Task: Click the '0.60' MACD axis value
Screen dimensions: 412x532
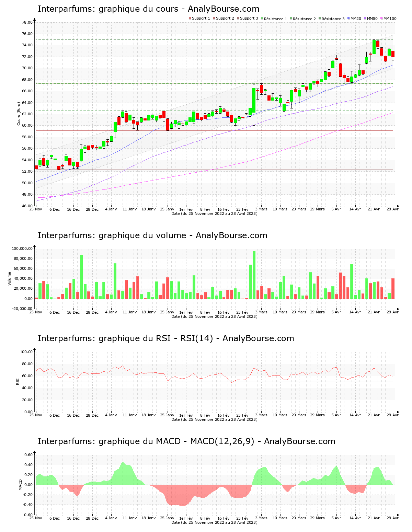Action: [x=28, y=455]
